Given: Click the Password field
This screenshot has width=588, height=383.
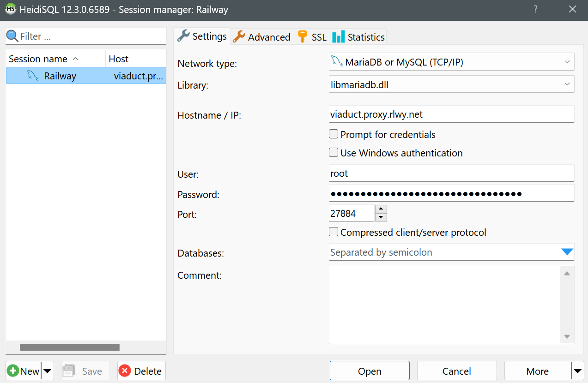Looking at the screenshot, I should click(x=451, y=193).
